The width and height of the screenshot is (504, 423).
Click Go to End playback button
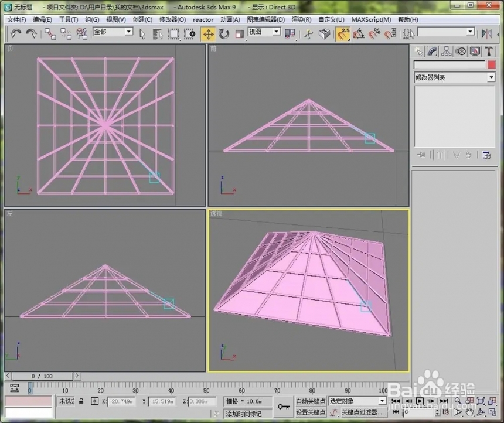click(x=444, y=401)
